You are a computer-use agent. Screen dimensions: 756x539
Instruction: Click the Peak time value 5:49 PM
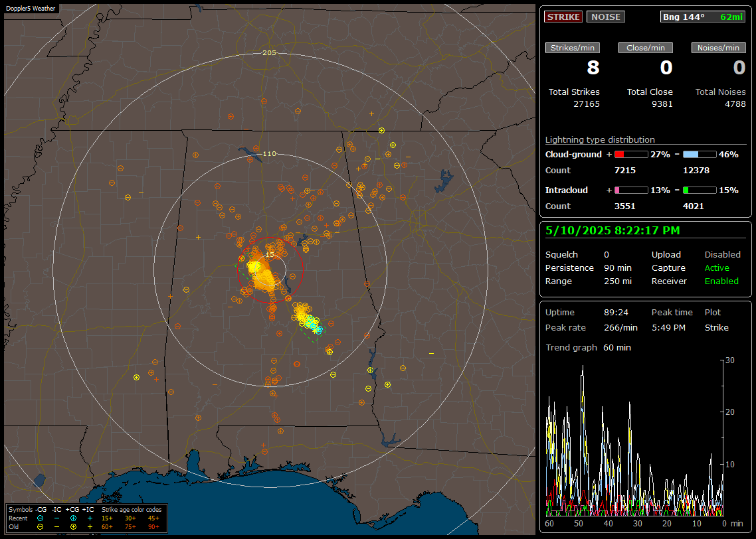668,328
